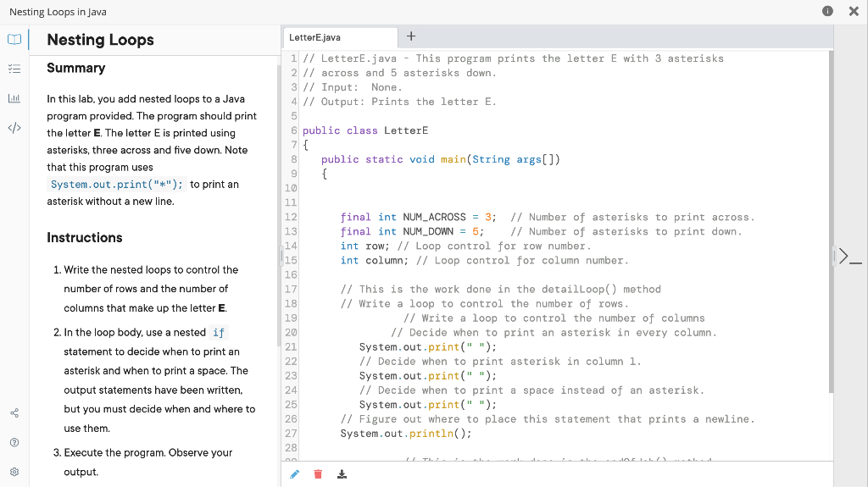
Task: Click 'int row;' on line 14
Action: click(364, 246)
